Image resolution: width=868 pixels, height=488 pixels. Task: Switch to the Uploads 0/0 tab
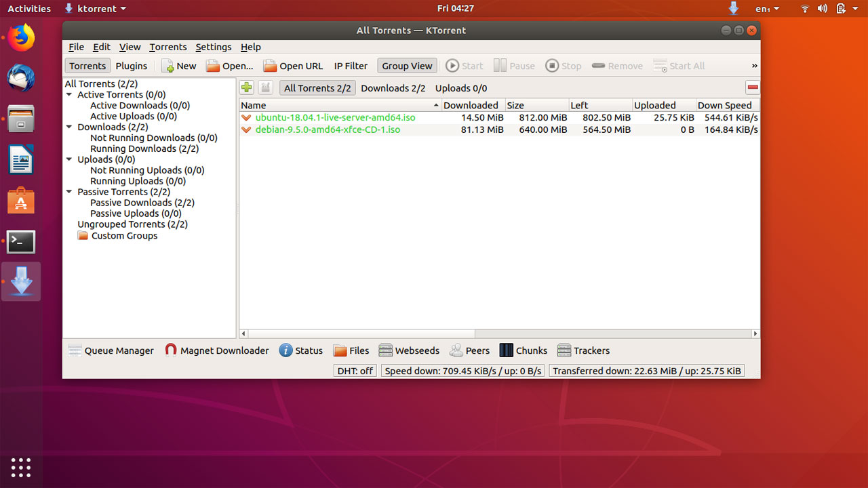tap(461, 88)
